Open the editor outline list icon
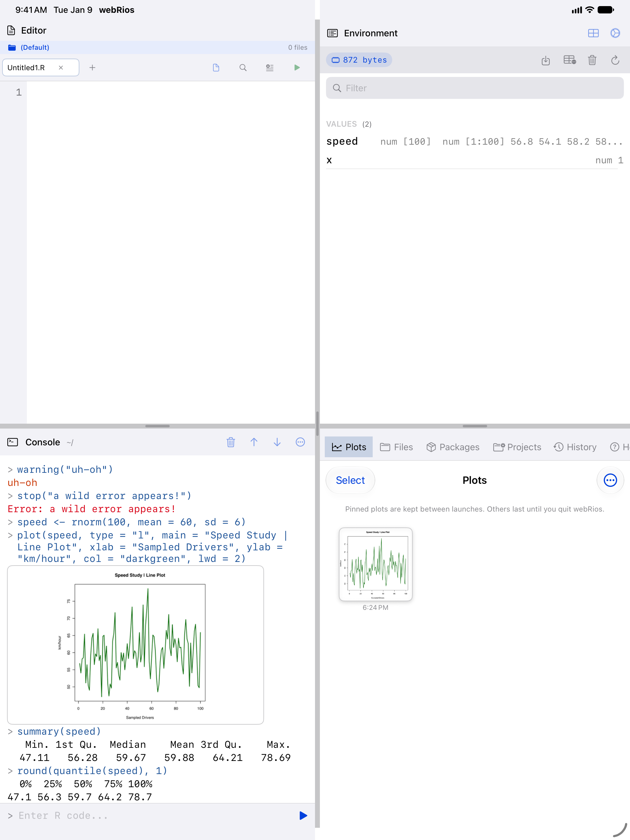The image size is (630, 840). [x=270, y=67]
